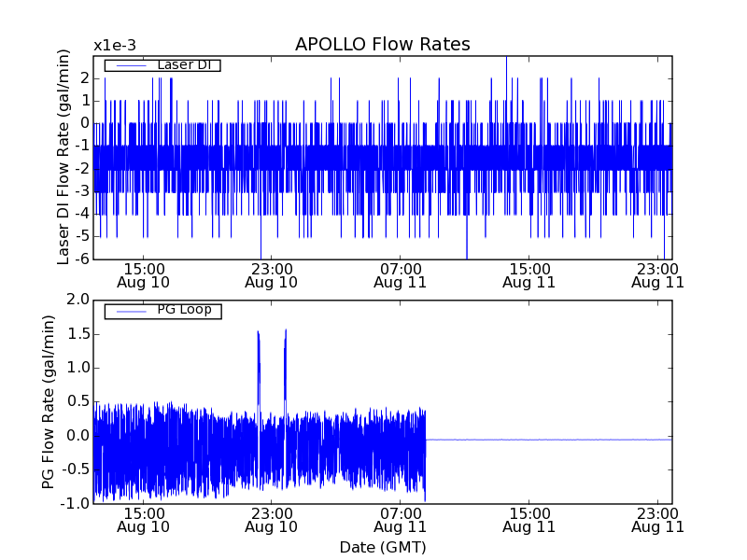The height and width of the screenshot is (560, 747).
Task: Click 07:00 Aug 11 tick on bottom plot
Action: click(400, 520)
